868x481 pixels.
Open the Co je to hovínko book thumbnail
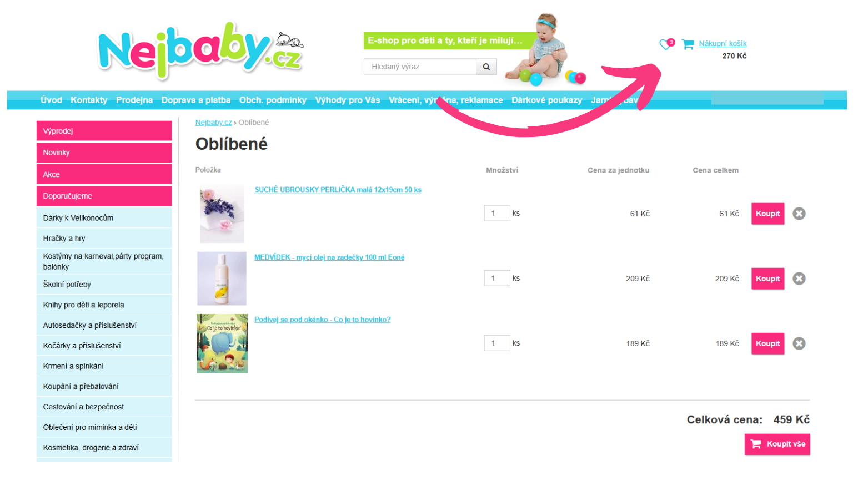pos(222,343)
